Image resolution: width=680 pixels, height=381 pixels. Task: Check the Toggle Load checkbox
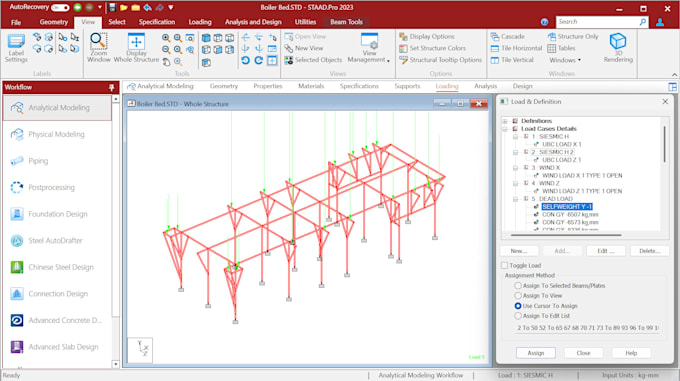504,265
